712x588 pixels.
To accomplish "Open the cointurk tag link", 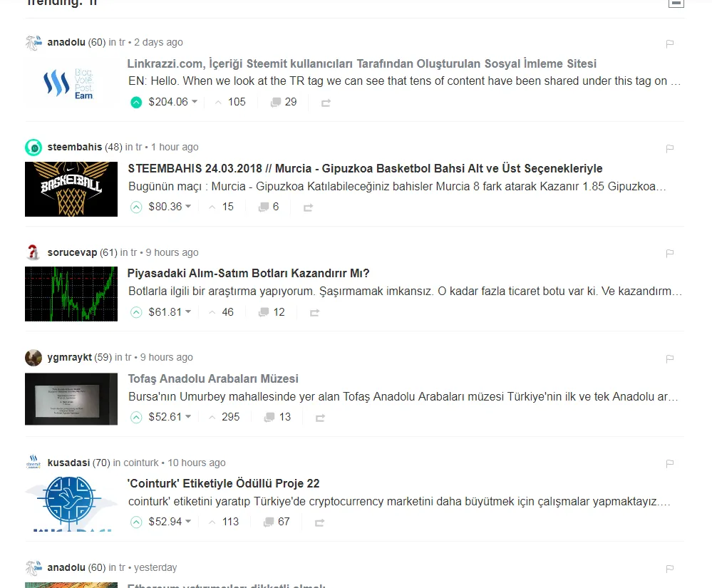I will pos(141,463).
